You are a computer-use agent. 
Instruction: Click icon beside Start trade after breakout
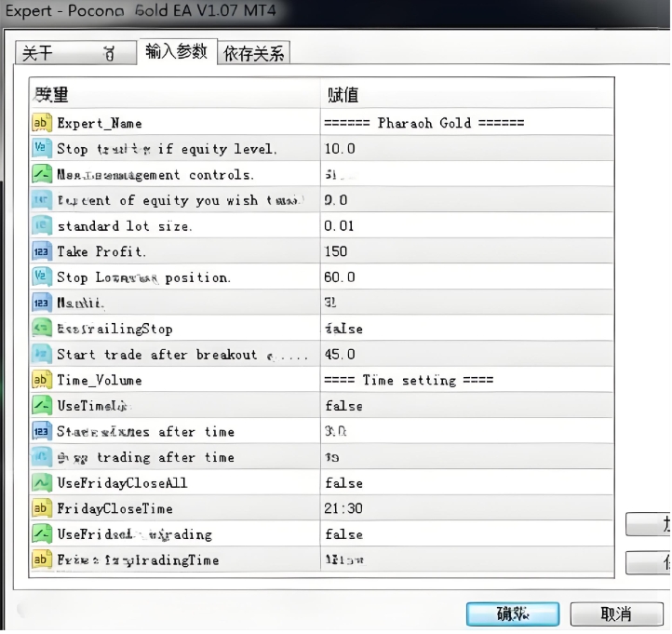42,355
